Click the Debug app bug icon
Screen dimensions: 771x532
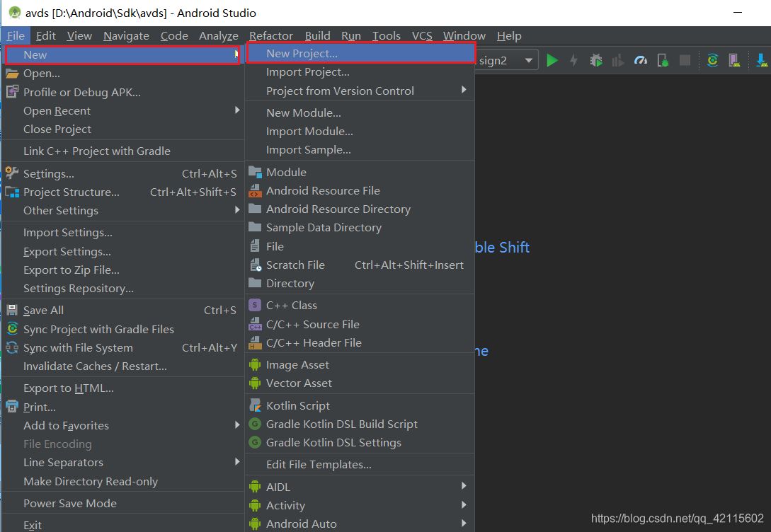(596, 60)
